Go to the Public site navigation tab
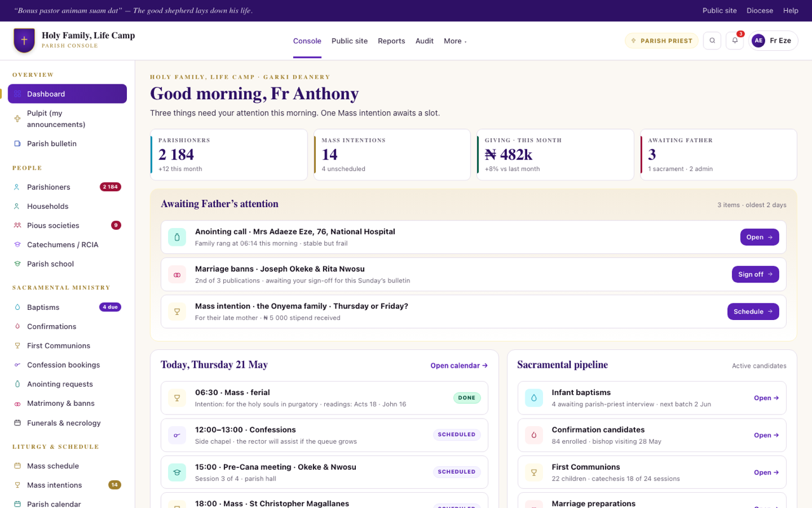812x508 pixels. click(x=350, y=41)
